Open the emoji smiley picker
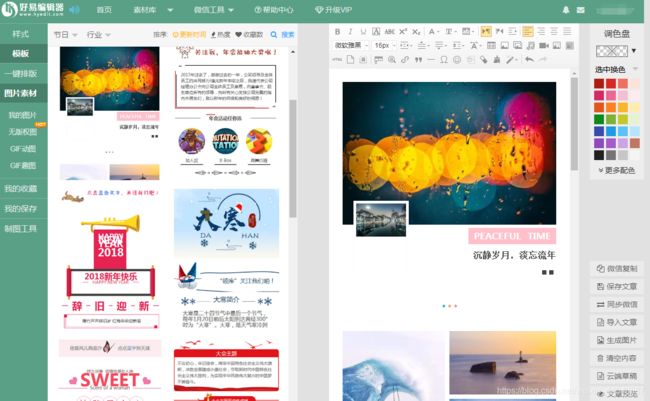 click(457, 60)
